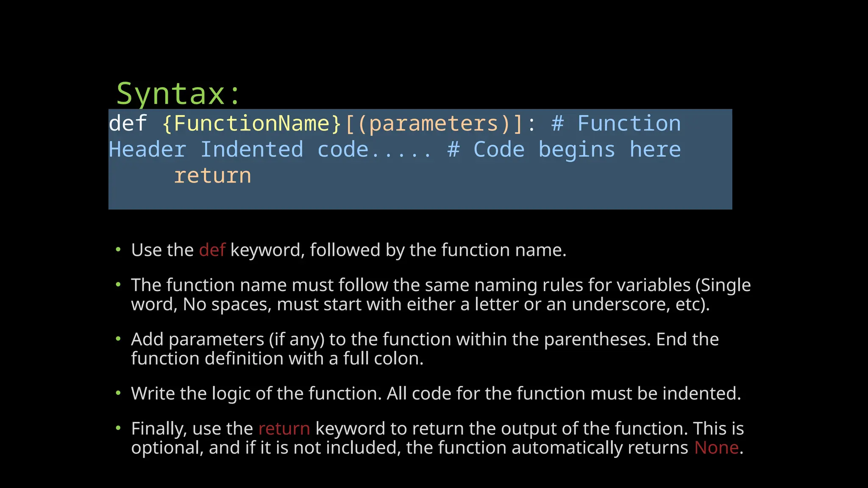
Task: Click the green bullet dot before Use
Action: tap(118, 250)
